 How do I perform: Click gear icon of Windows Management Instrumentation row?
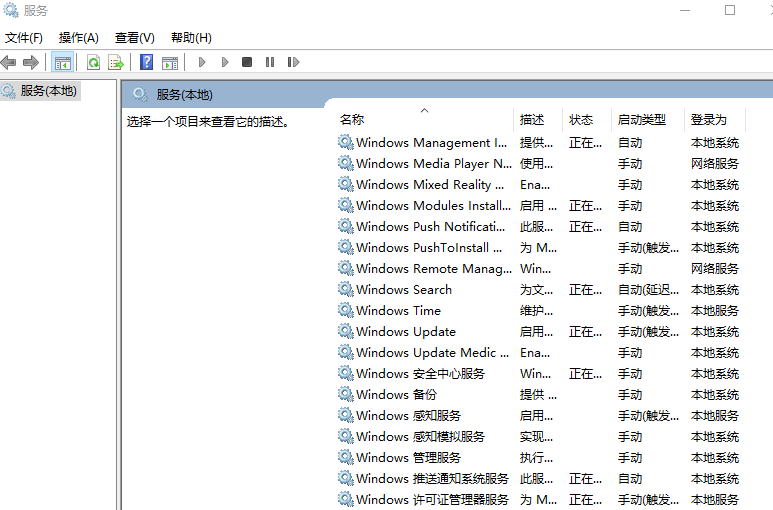click(x=346, y=142)
